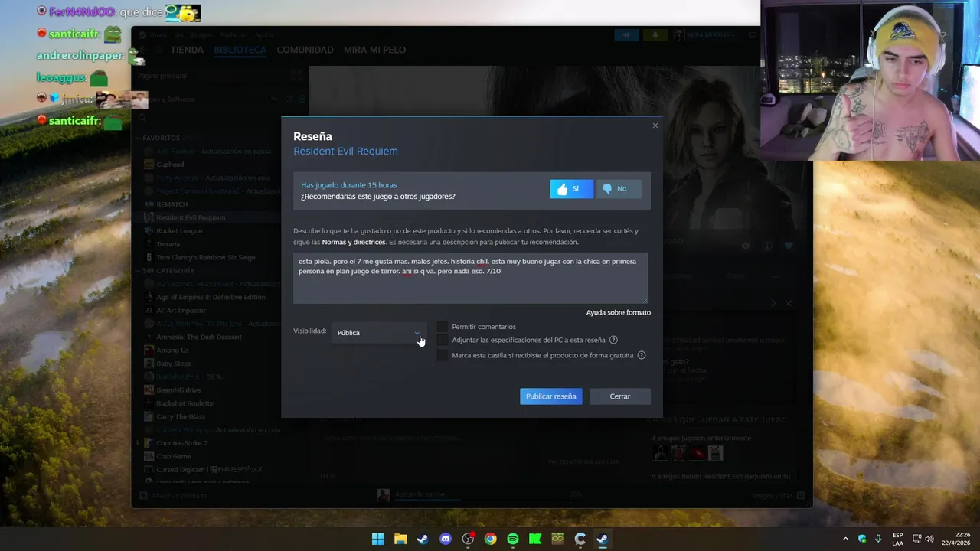Expand Counter-Strike 2 entry arrow
Screen dimensions: 980x551
click(x=139, y=443)
